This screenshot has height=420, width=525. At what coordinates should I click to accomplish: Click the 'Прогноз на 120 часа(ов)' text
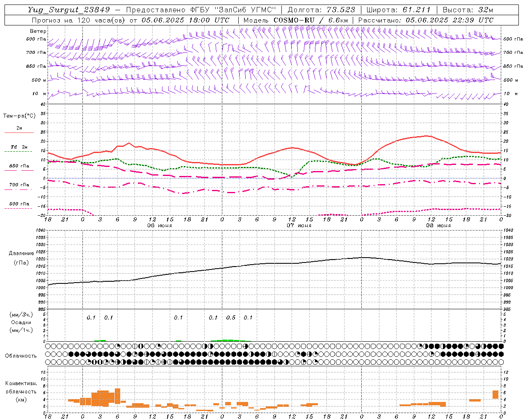(79, 20)
